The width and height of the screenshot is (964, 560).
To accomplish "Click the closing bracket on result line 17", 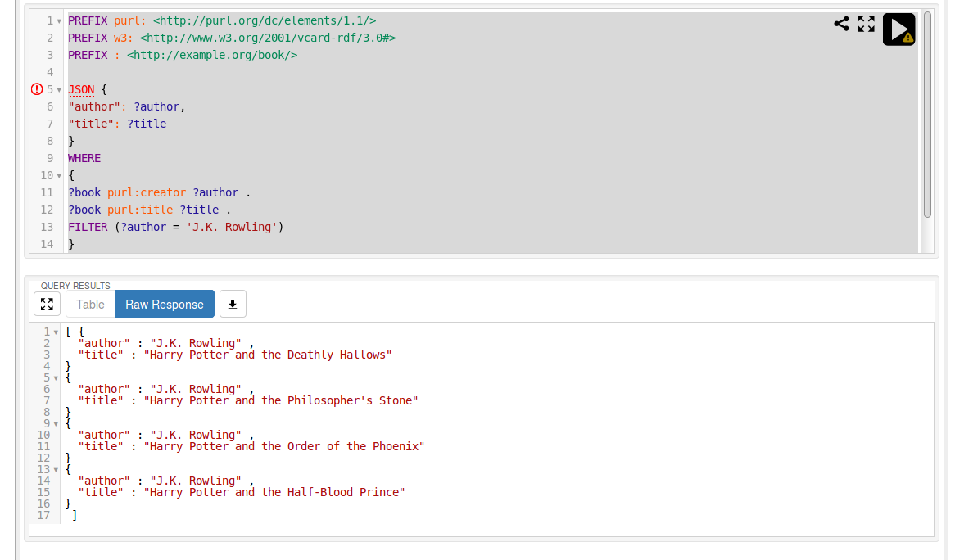I will pyautogui.click(x=75, y=515).
